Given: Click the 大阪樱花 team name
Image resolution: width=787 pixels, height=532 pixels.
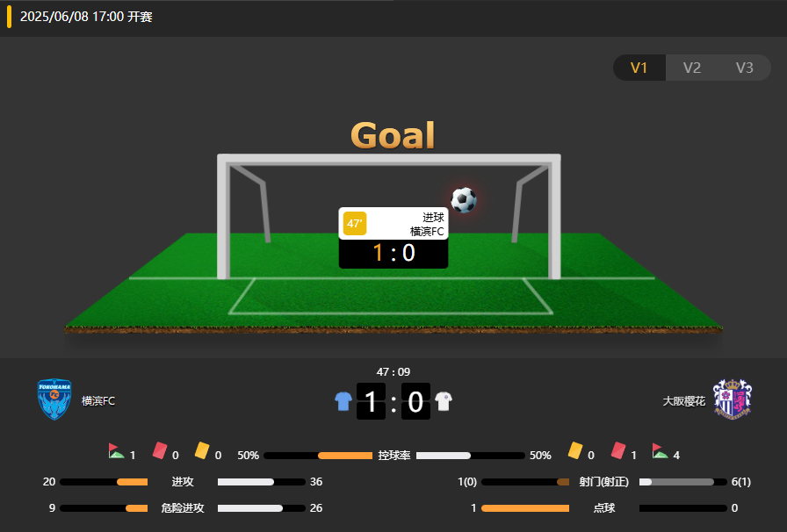Looking at the screenshot, I should click(684, 401).
